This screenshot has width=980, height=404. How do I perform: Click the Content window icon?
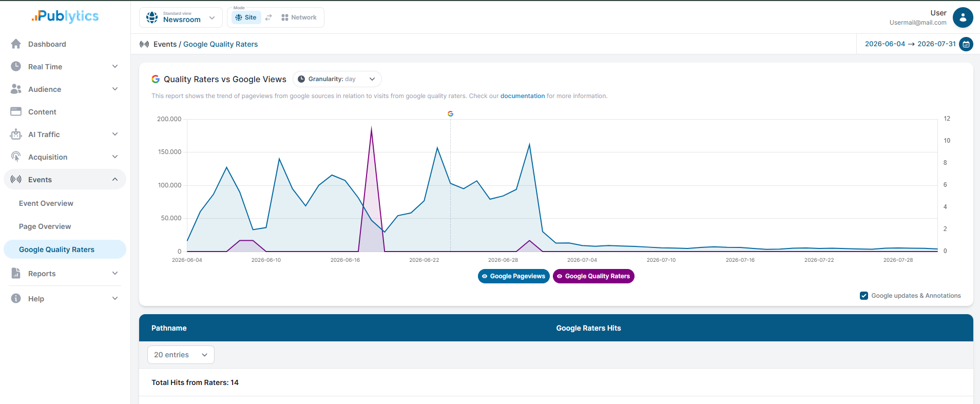[16, 112]
